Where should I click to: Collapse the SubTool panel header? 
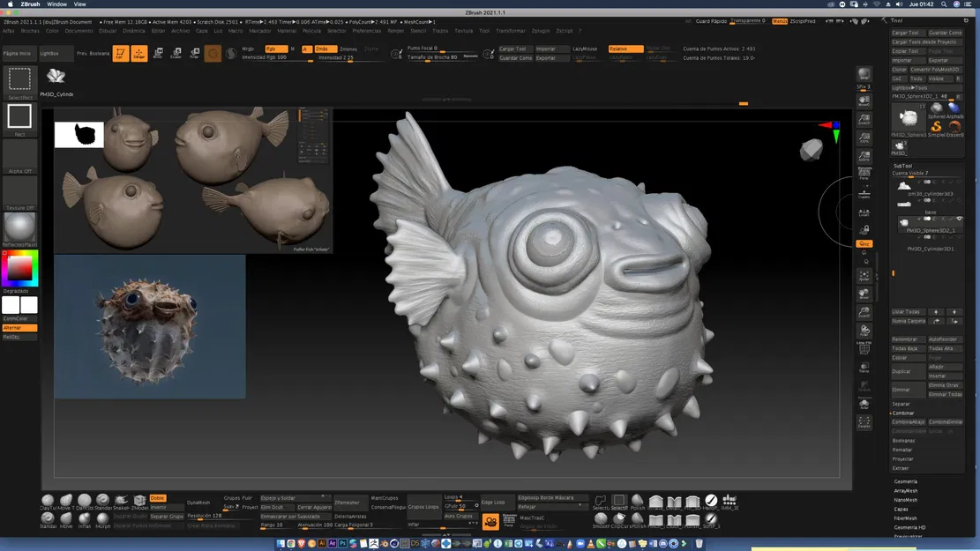coord(902,165)
